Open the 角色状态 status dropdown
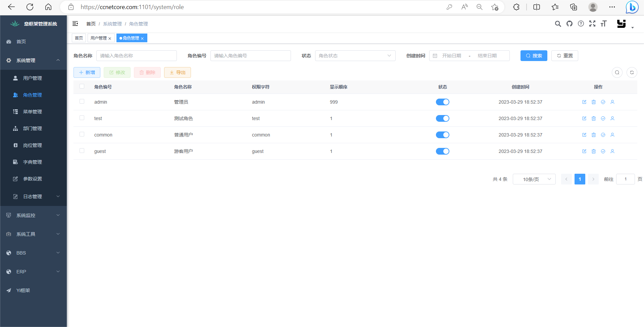 pos(355,56)
